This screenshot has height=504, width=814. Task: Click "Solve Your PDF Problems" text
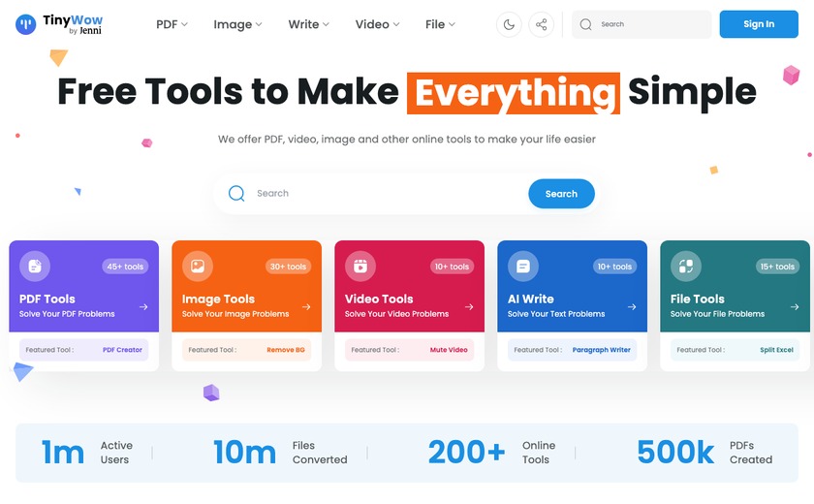click(67, 314)
